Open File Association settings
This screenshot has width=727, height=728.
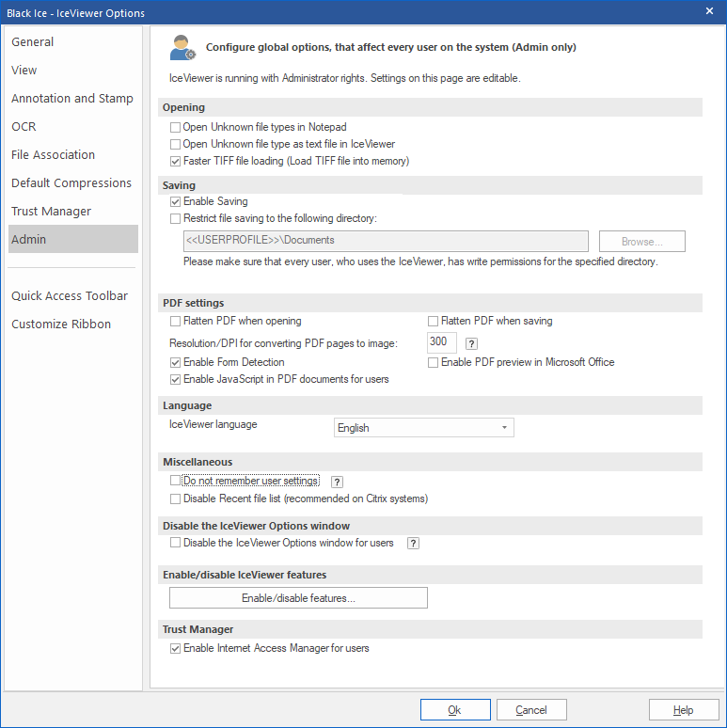tap(73, 154)
